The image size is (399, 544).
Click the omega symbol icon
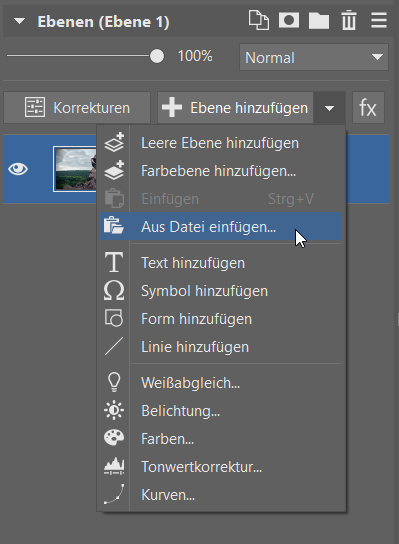pos(114,290)
